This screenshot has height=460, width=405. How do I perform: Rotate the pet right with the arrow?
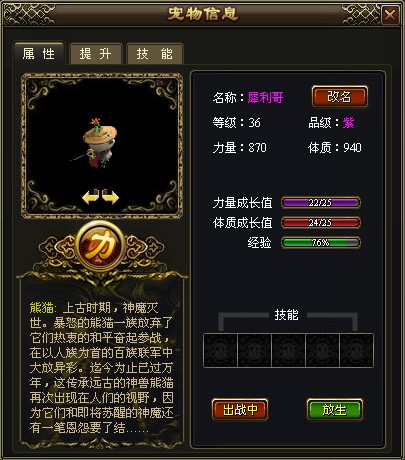[110, 197]
